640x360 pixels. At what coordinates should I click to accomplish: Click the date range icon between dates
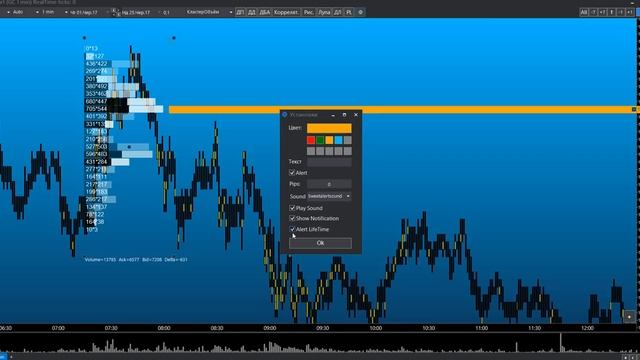click(116, 12)
